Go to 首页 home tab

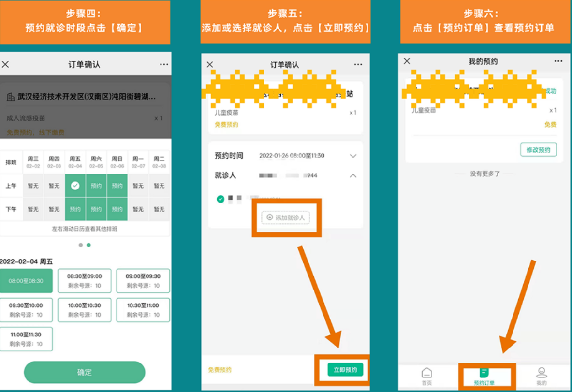pyautogui.click(x=427, y=377)
